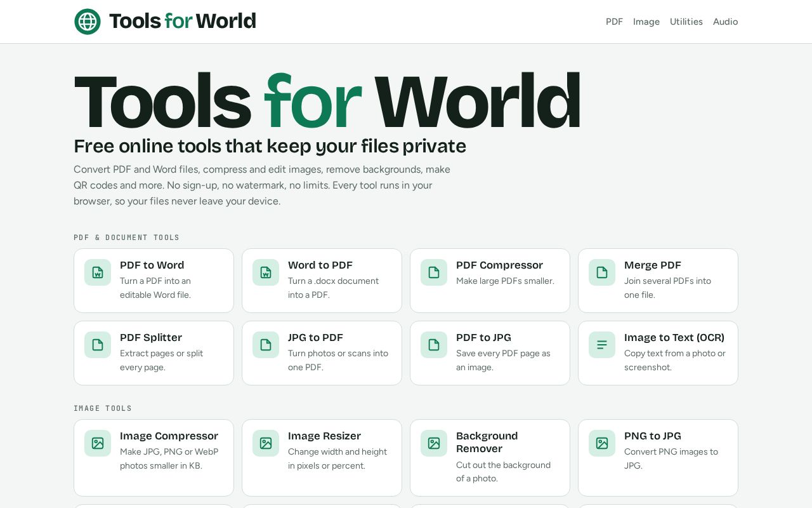Open the Image menu in navigation

click(x=646, y=22)
